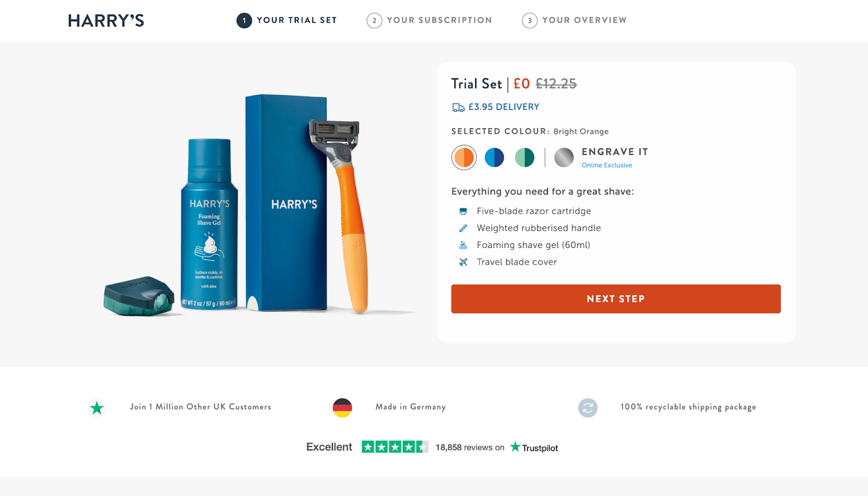
Task: Pick the green colour swatch
Action: click(x=525, y=157)
